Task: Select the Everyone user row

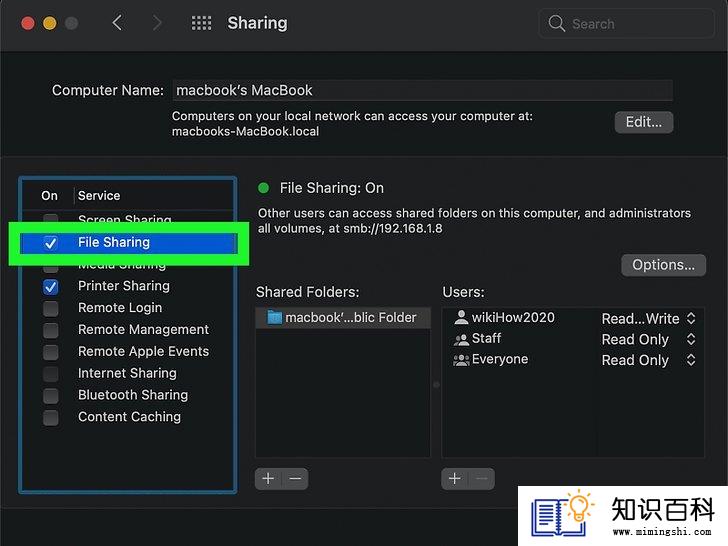Action: [x=573, y=360]
